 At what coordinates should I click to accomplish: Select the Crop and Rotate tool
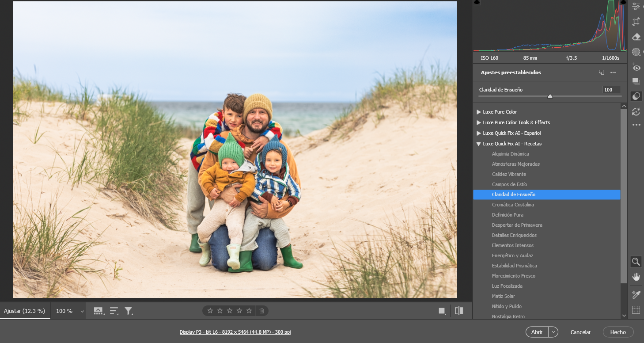636,22
